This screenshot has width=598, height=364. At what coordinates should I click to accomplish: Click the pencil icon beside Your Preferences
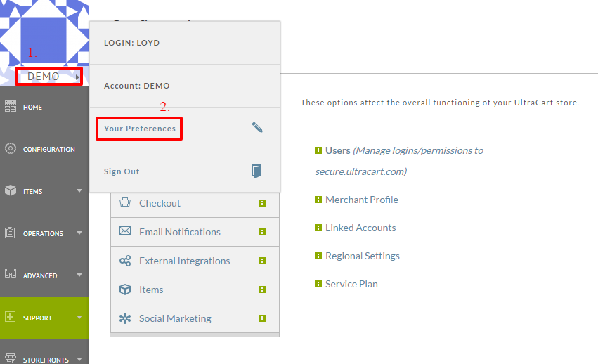point(257,127)
